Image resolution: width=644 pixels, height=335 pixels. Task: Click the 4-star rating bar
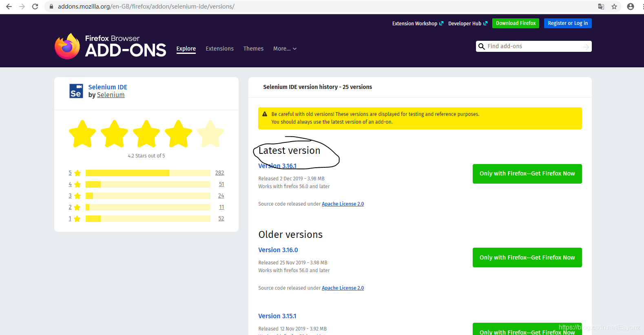point(148,184)
